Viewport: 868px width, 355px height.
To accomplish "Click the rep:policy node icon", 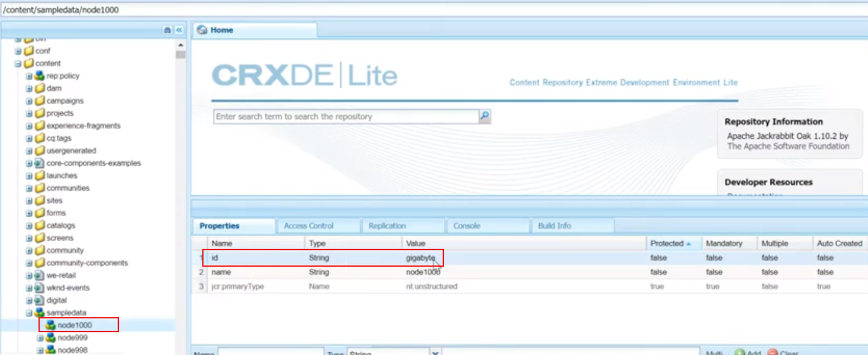I will 40,75.
